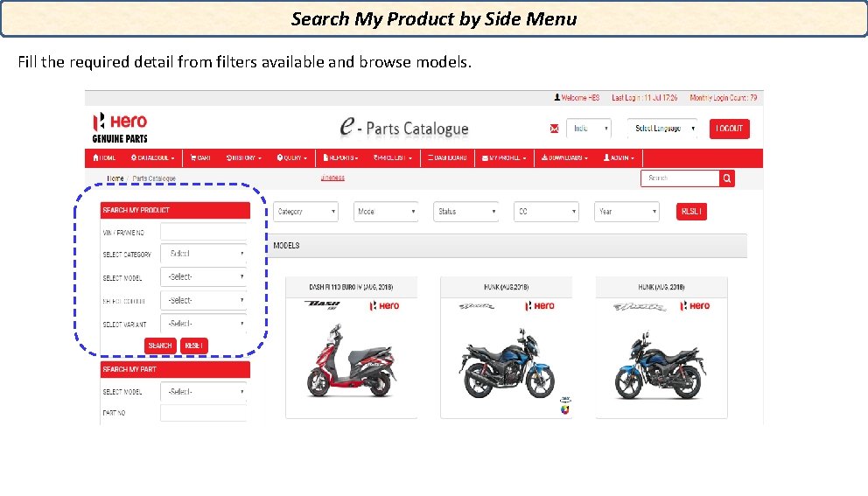Click the Last Login timestamp text
The image size is (868, 496).
point(644,97)
